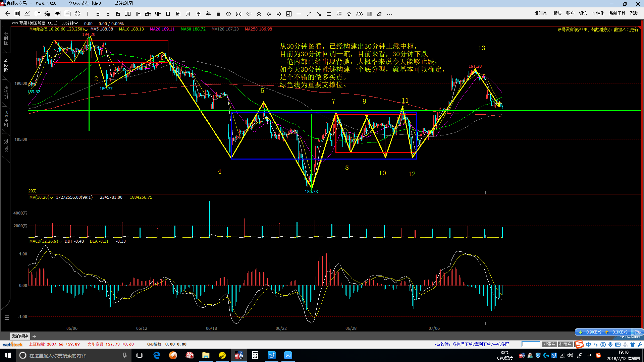644x362 pixels.
Task: Select the upward trend line drawing tool
Action: pos(309,14)
